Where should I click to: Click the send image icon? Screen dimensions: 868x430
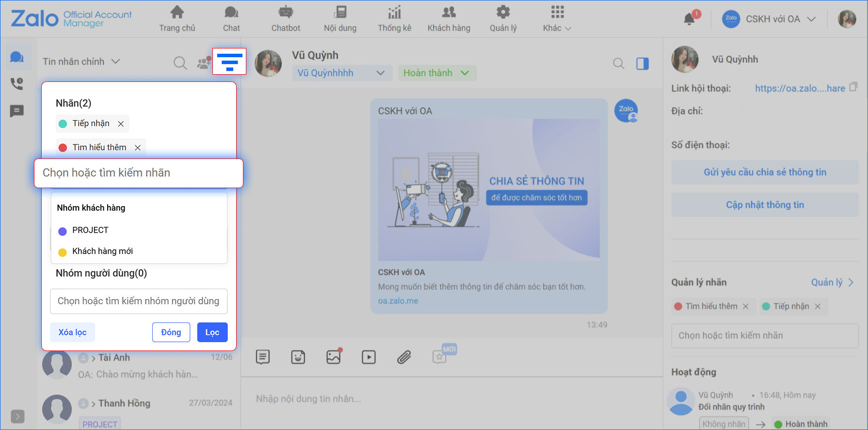coord(334,357)
